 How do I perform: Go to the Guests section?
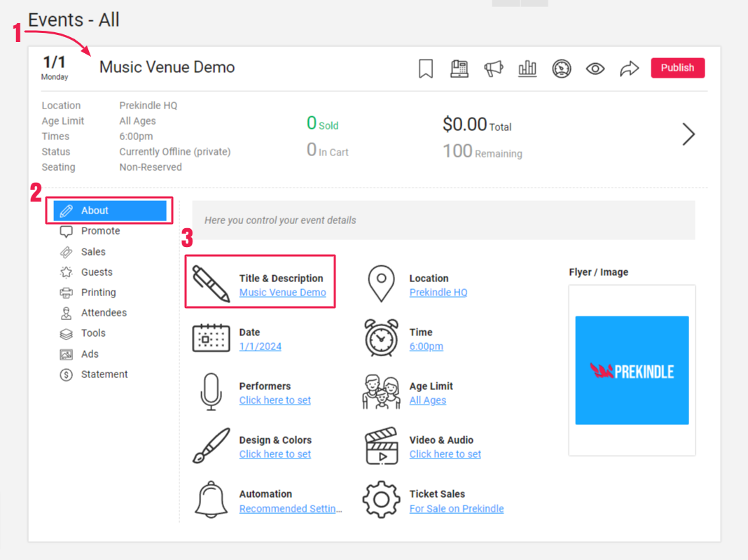(97, 272)
